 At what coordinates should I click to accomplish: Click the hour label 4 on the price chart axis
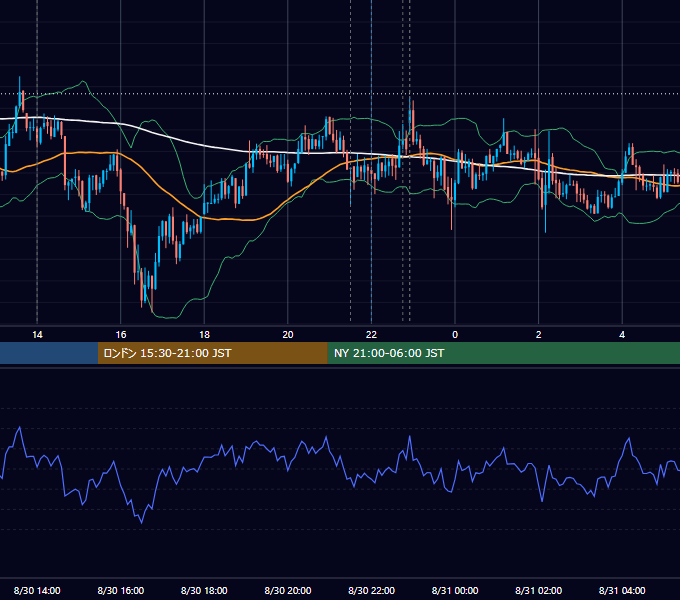pyautogui.click(x=622, y=335)
